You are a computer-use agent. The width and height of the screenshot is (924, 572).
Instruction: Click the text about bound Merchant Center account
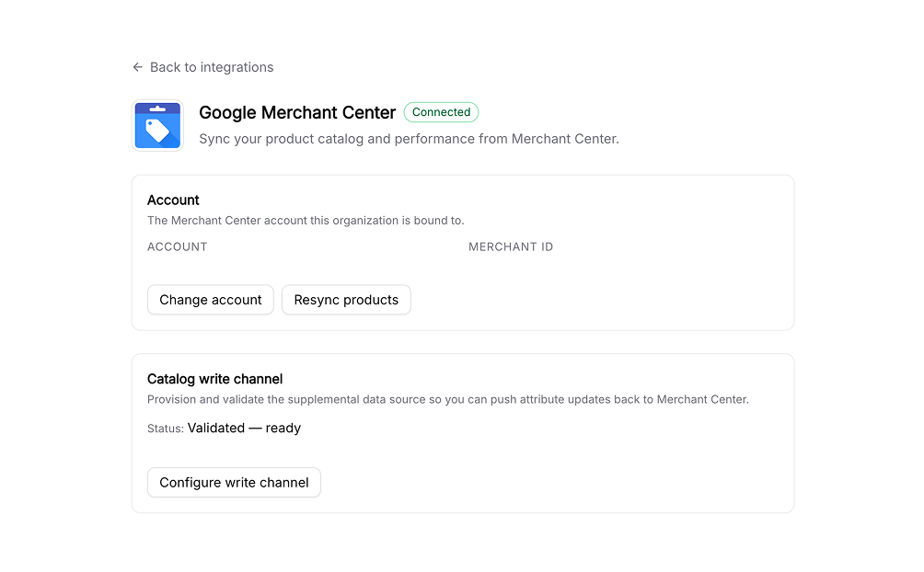click(306, 221)
